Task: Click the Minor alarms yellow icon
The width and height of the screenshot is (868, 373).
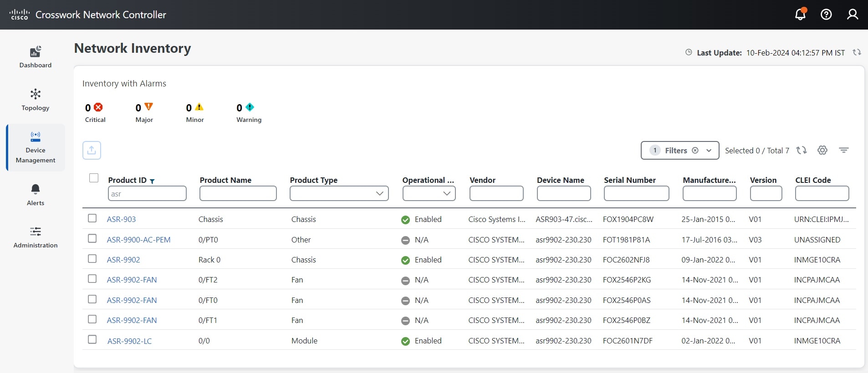Action: coord(199,107)
